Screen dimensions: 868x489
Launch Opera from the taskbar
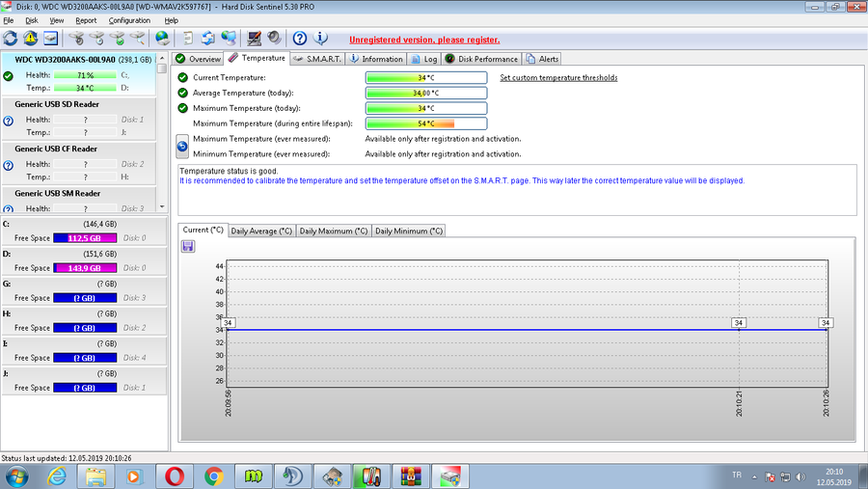click(175, 476)
